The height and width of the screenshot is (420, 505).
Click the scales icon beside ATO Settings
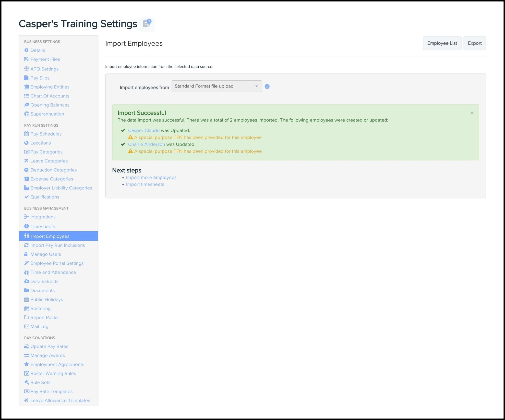(26, 69)
